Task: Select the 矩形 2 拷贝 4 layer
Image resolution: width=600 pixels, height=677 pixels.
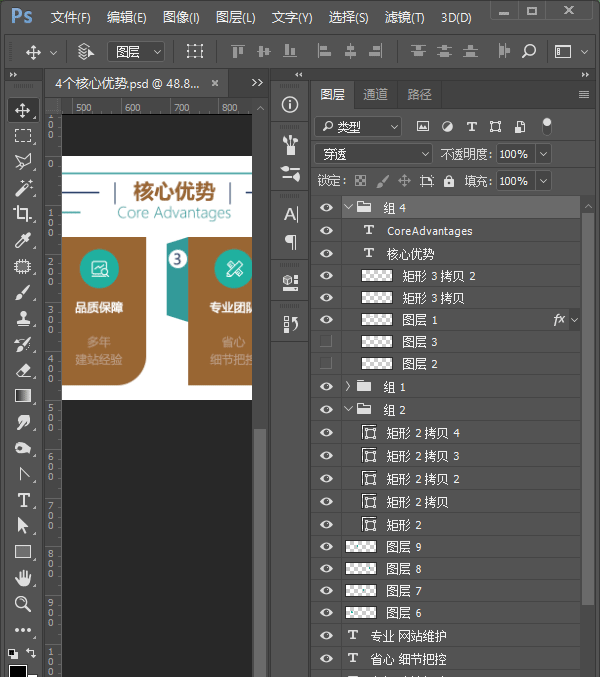Action: point(423,433)
